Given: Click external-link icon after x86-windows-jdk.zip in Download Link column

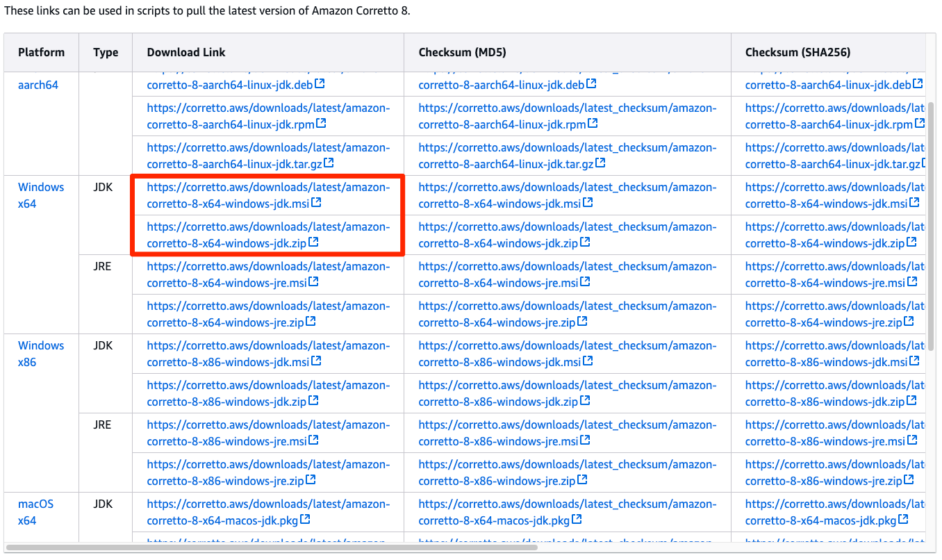Looking at the screenshot, I should [314, 401].
